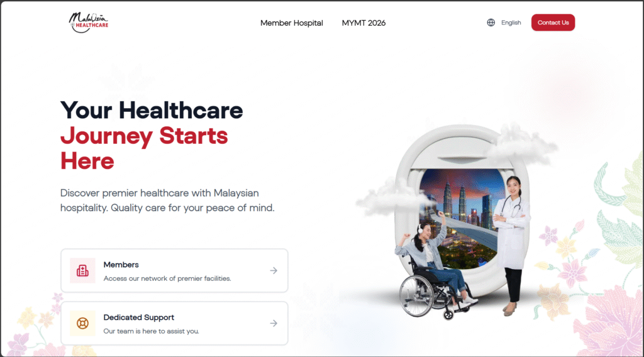Click the Malaysia Healthcare logo
The width and height of the screenshot is (644, 357).
[x=88, y=23]
